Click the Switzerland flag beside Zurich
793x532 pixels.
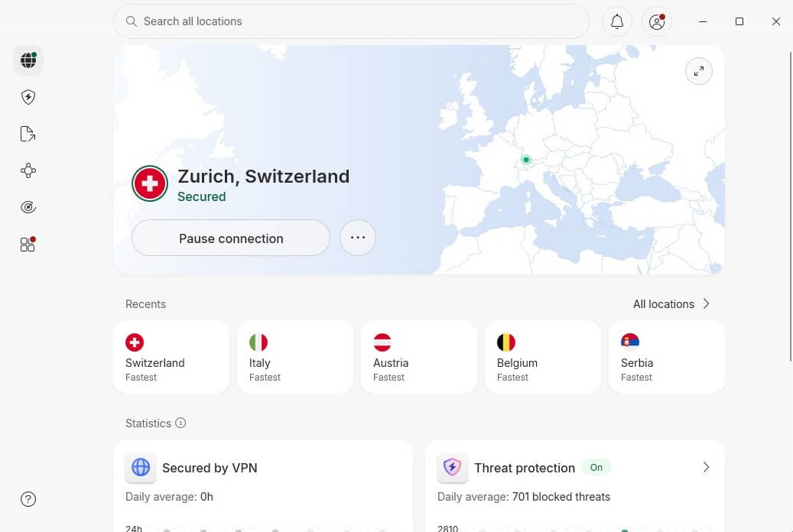(150, 183)
